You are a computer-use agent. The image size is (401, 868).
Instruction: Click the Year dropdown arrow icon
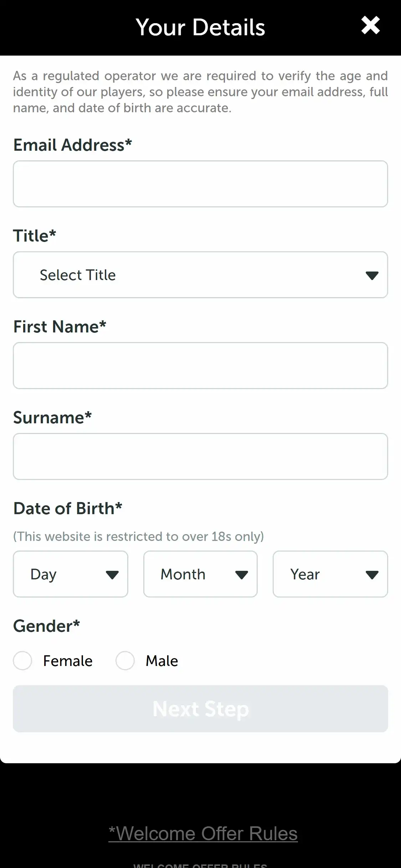click(372, 575)
